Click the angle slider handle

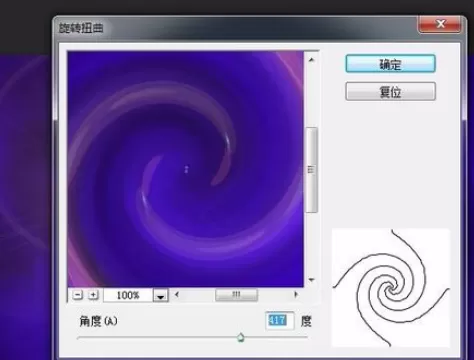pyautogui.click(x=241, y=337)
